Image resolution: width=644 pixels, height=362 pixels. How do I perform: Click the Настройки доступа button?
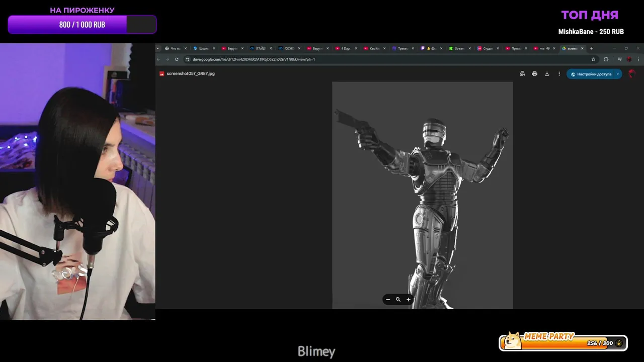point(591,74)
